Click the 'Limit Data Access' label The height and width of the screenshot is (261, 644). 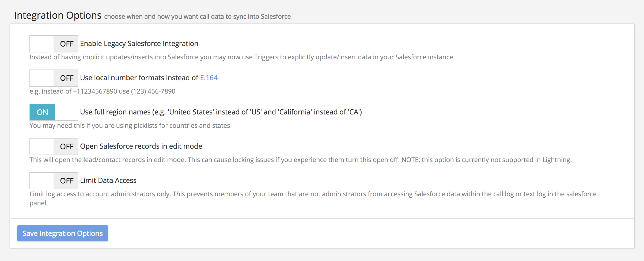(108, 181)
